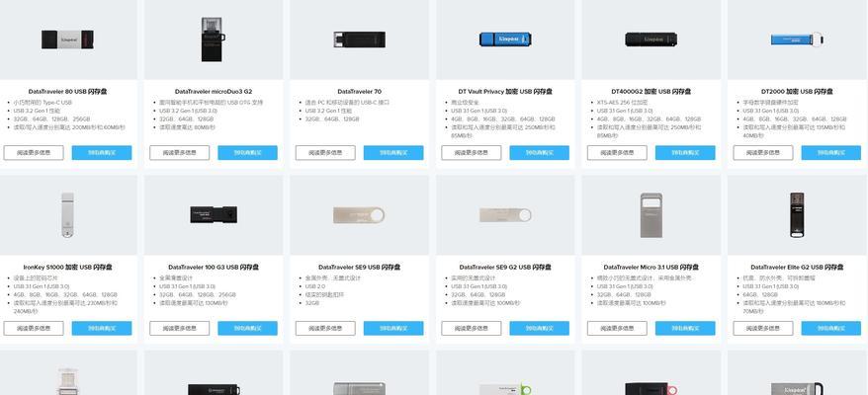Screen dimensions: 868x395
Task: Select the blue DT Vault Privacy drive image
Action: point(505,39)
